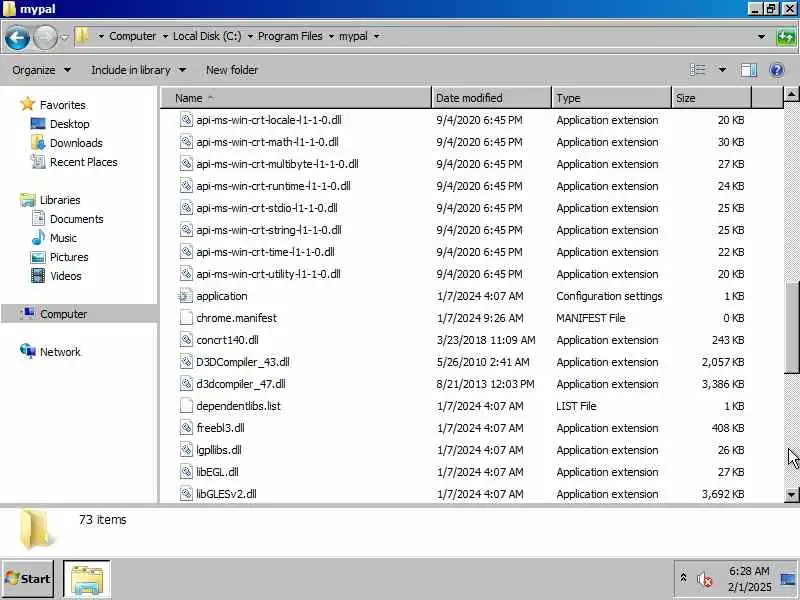Click the Desktop icon in Favorites
800x600 pixels.
[38, 124]
